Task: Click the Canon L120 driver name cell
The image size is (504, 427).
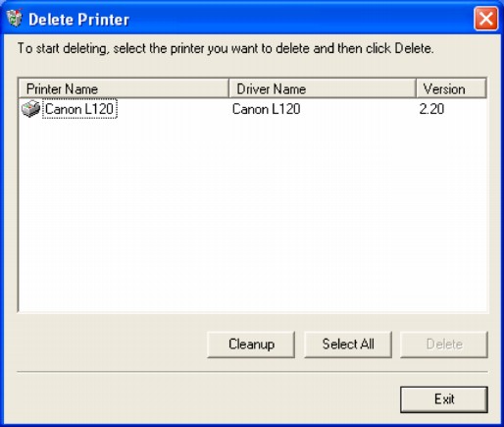Action: pyautogui.click(x=266, y=109)
